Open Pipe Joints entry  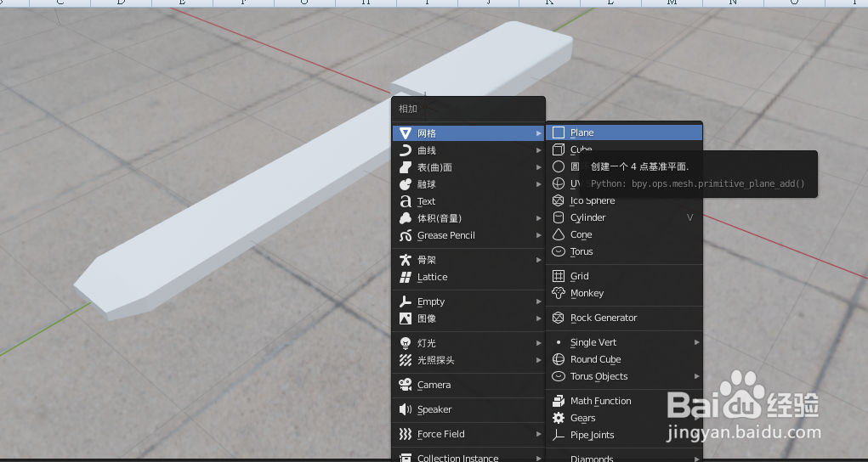click(624, 435)
